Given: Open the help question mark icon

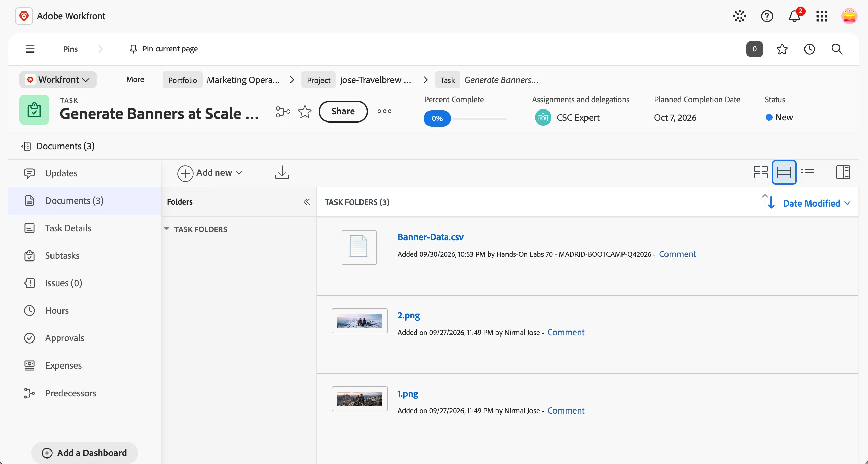Looking at the screenshot, I should pos(767,16).
